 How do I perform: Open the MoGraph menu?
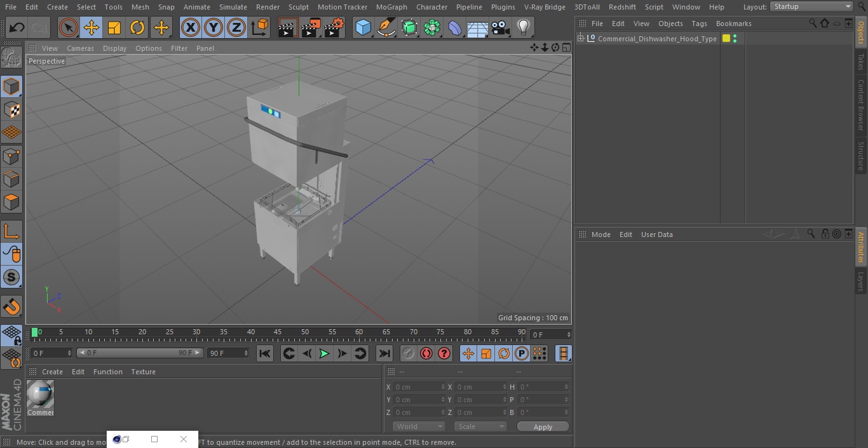(391, 7)
